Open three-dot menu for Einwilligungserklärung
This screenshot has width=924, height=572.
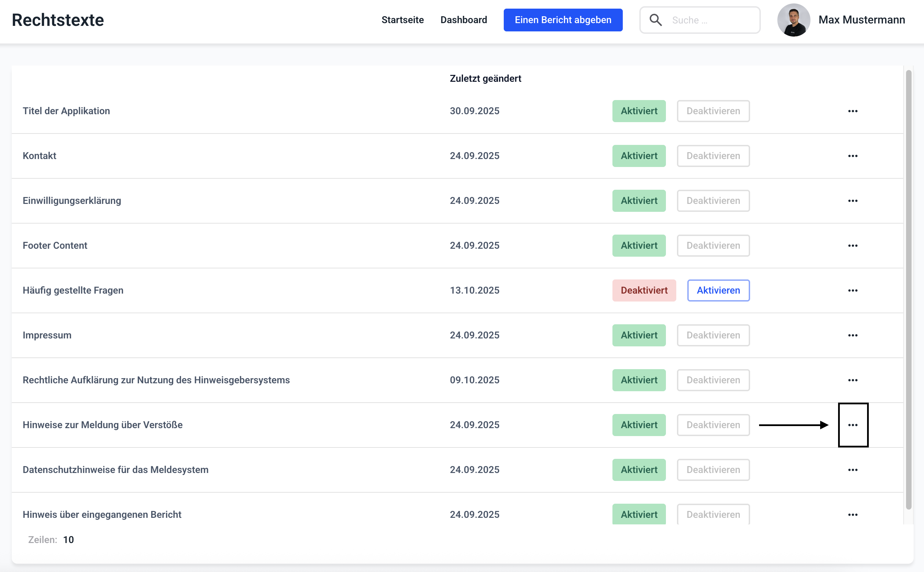coord(853,200)
